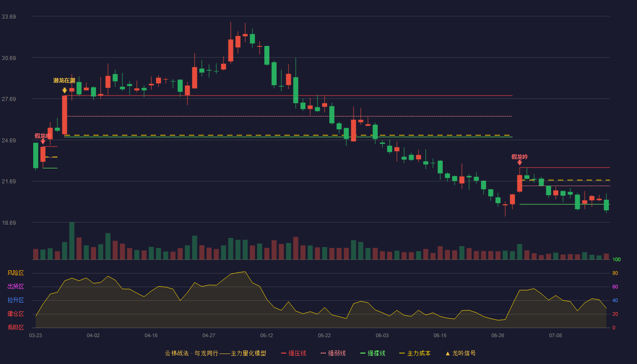
Task: Select the 低吸区 zone label
Action: tap(15, 327)
